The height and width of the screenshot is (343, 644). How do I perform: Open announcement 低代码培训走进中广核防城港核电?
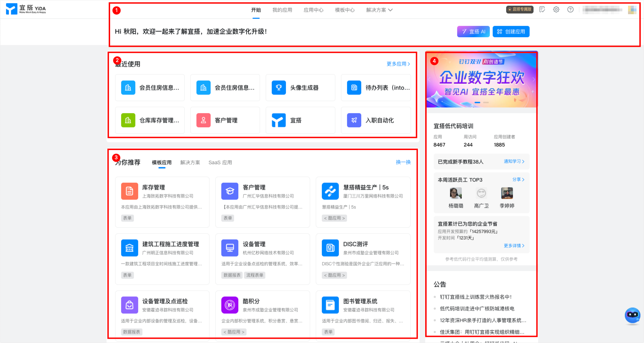(x=477, y=309)
